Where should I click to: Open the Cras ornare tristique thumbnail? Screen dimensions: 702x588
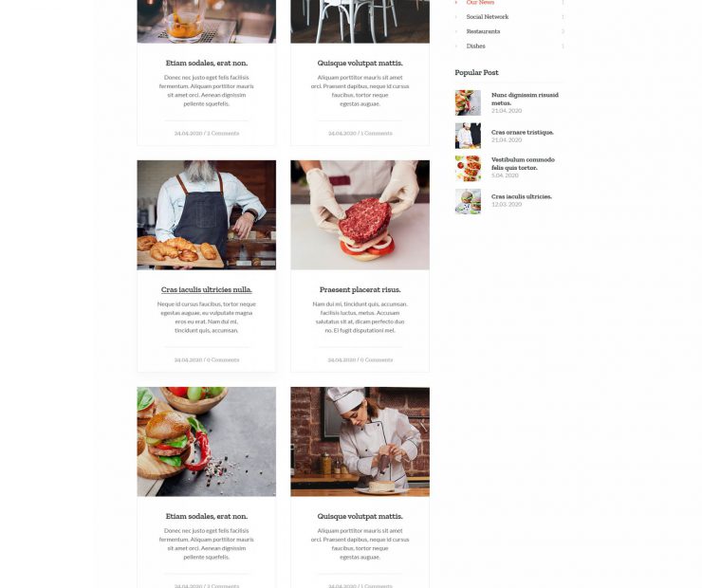[468, 136]
